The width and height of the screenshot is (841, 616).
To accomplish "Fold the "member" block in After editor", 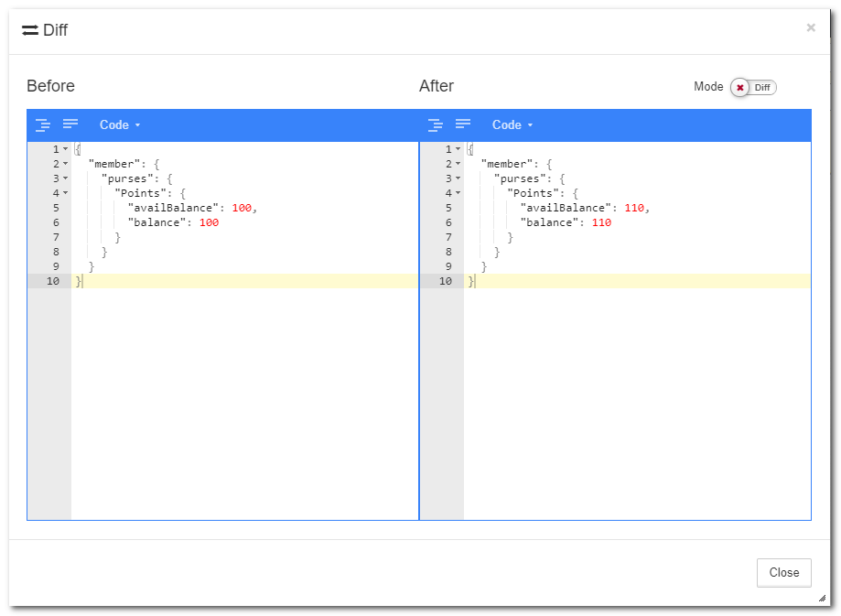I will (458, 164).
